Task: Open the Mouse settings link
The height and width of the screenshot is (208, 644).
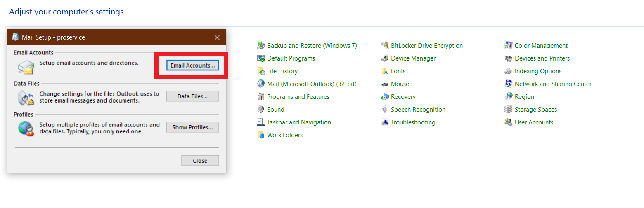Action: (x=400, y=84)
